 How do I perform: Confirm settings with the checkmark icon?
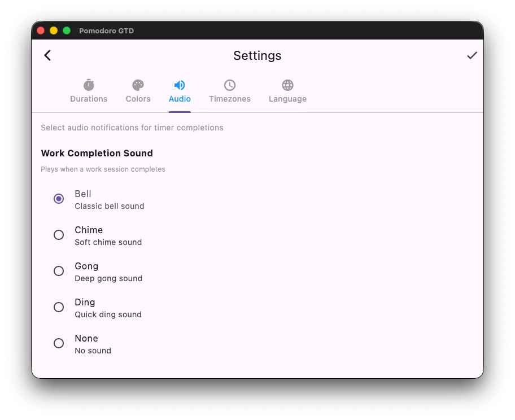[x=472, y=55]
